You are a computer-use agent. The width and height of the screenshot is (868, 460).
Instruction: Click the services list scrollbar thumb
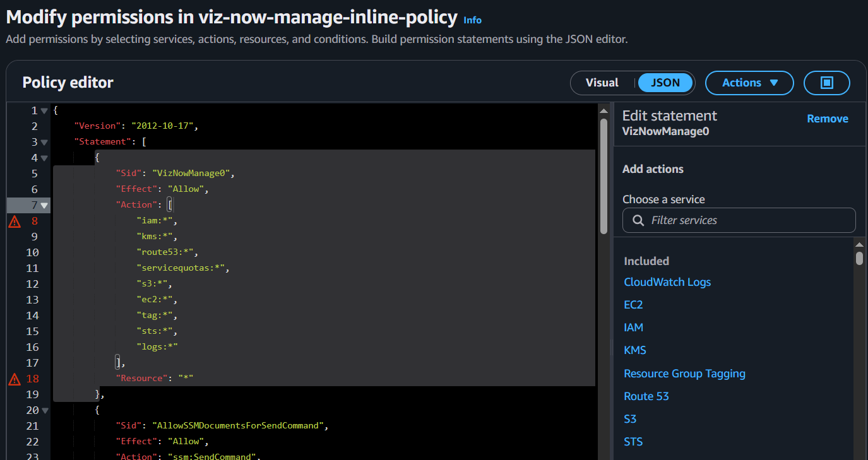[x=859, y=257]
